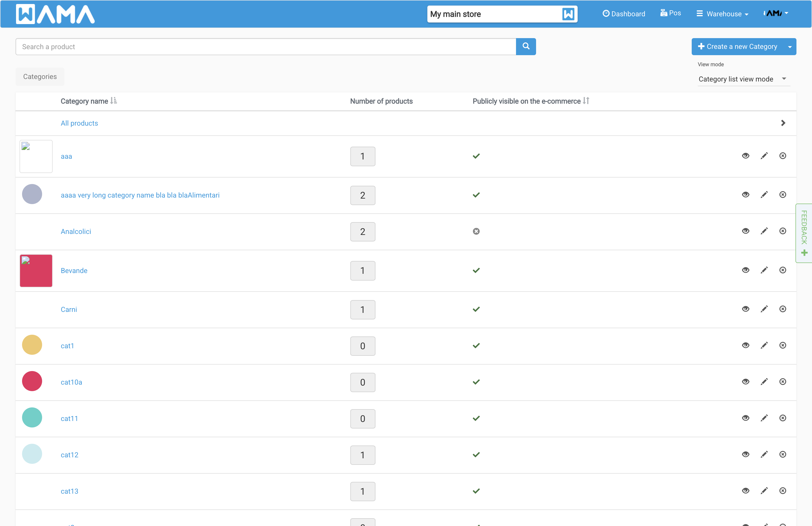
Task: Click the teal cat11 color circle
Action: coord(32,417)
